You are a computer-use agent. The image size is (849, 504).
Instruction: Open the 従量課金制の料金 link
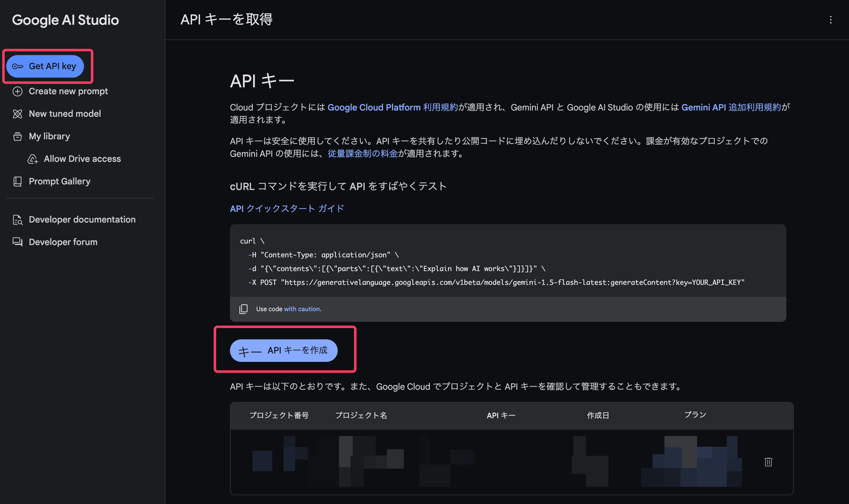(362, 153)
